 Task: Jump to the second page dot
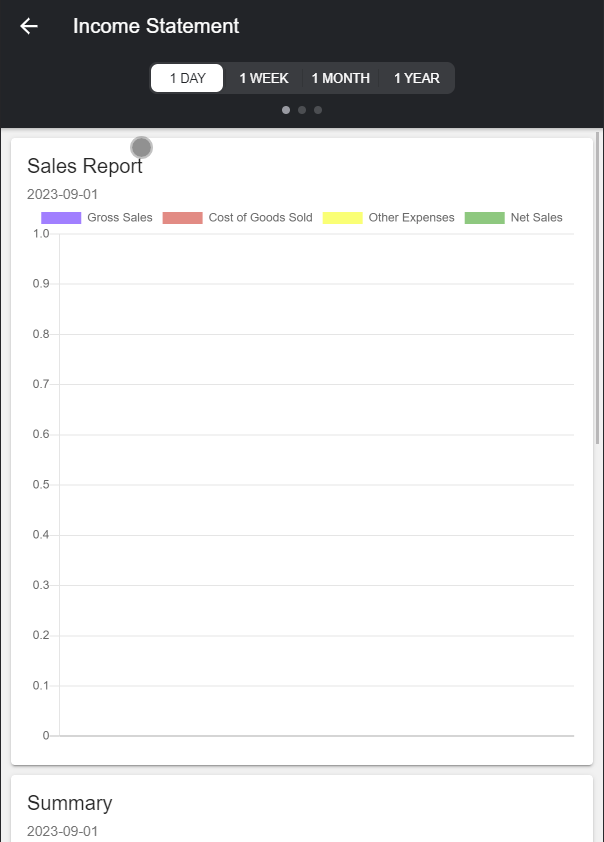point(302,110)
